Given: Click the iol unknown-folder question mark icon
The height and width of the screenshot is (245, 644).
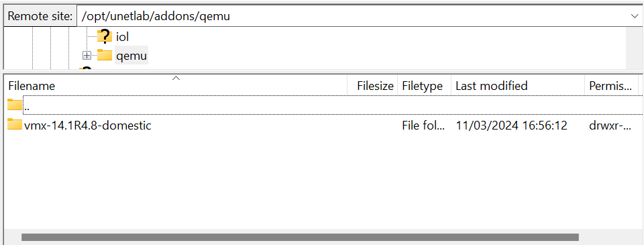Looking at the screenshot, I should [x=105, y=37].
